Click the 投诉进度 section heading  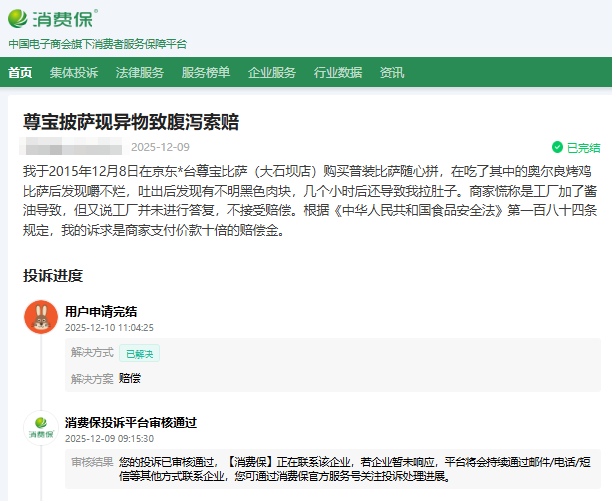pyautogui.click(x=53, y=275)
